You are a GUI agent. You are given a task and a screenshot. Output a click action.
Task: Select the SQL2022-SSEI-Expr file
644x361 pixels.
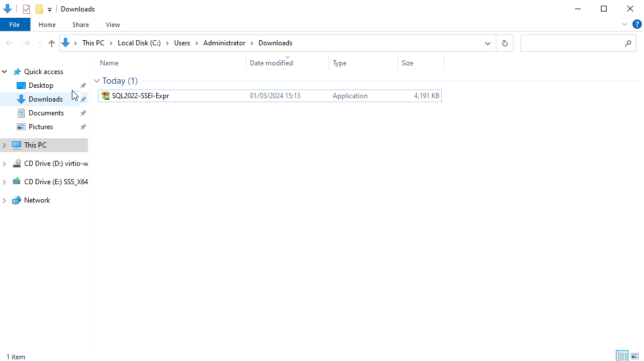tap(270, 96)
